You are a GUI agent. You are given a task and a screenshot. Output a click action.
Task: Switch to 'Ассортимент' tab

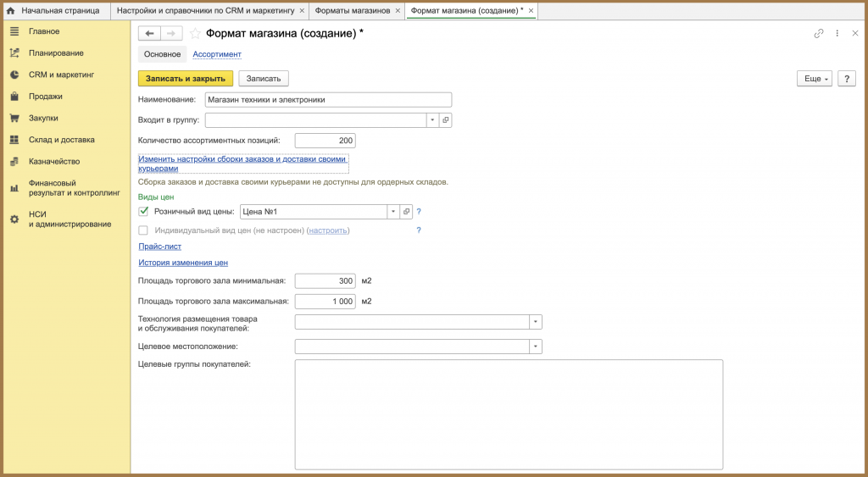[217, 54]
